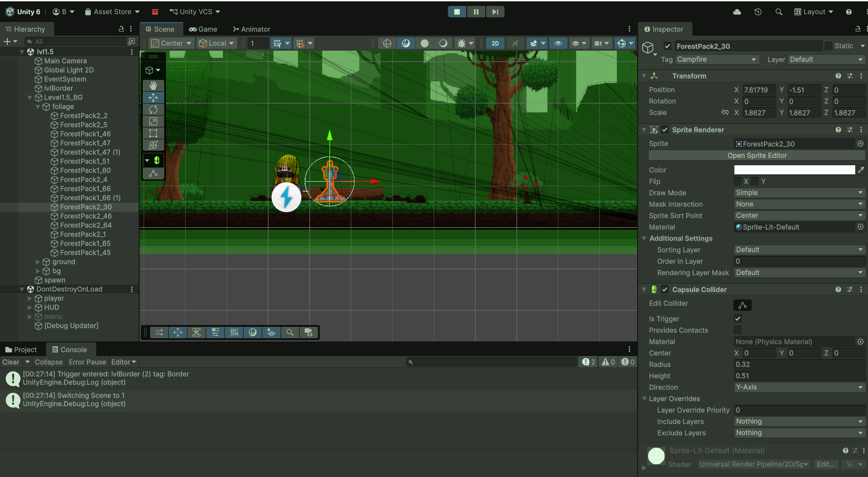
Task: Select the Transform tool
Action: 153,145
